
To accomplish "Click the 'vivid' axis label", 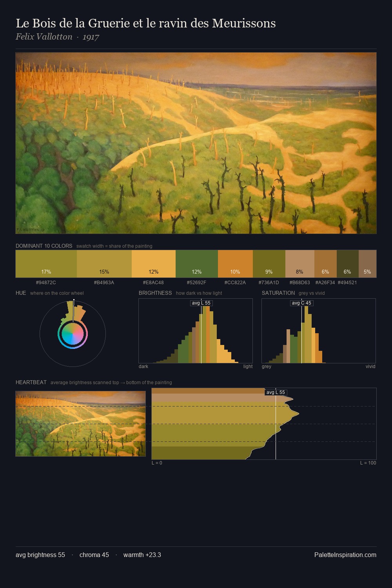I will point(370,367).
